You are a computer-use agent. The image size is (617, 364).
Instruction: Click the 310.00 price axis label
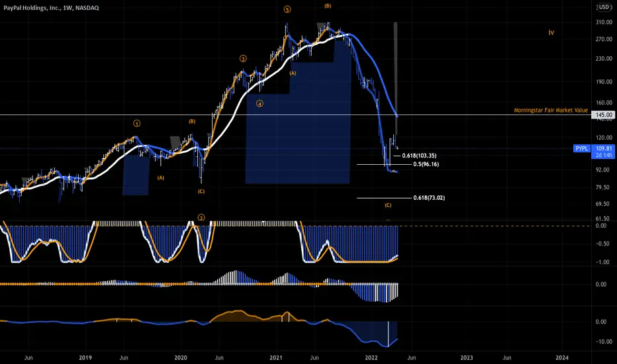point(604,23)
